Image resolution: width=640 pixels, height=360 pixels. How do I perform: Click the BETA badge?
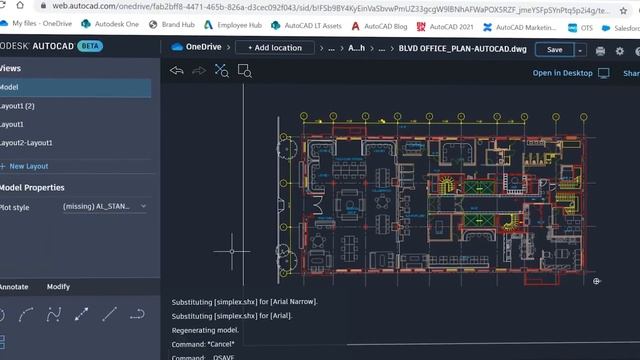click(x=90, y=46)
